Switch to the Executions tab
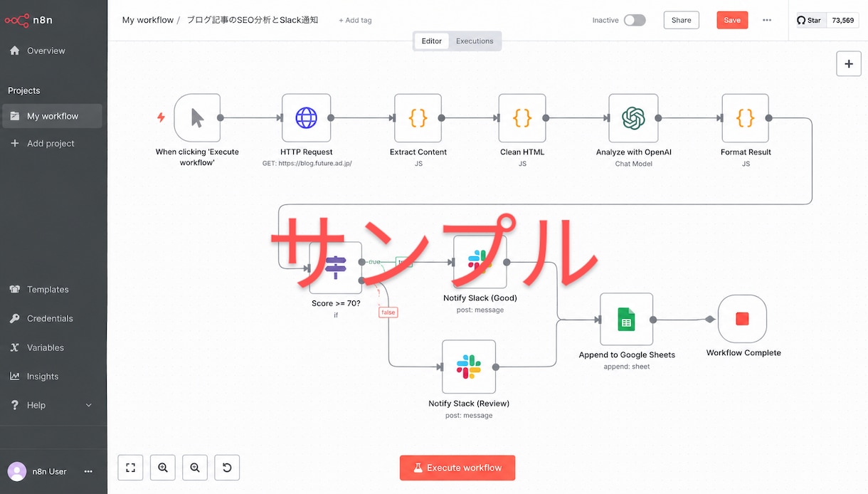The image size is (868, 494). tap(475, 41)
